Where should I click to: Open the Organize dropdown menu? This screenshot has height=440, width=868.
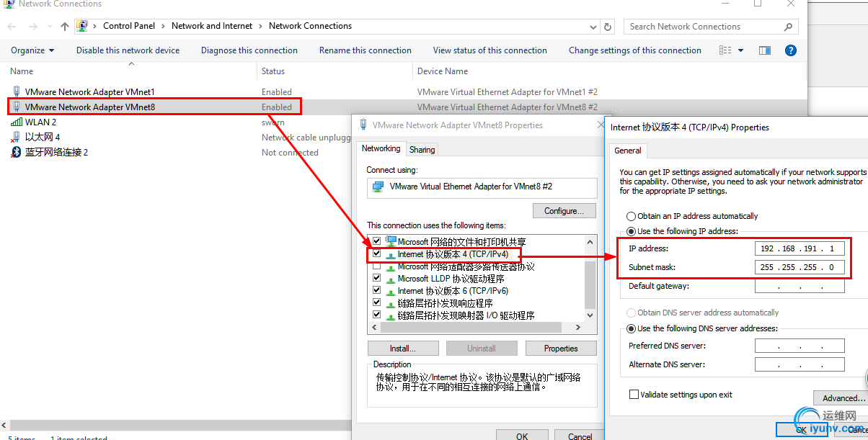(x=32, y=50)
